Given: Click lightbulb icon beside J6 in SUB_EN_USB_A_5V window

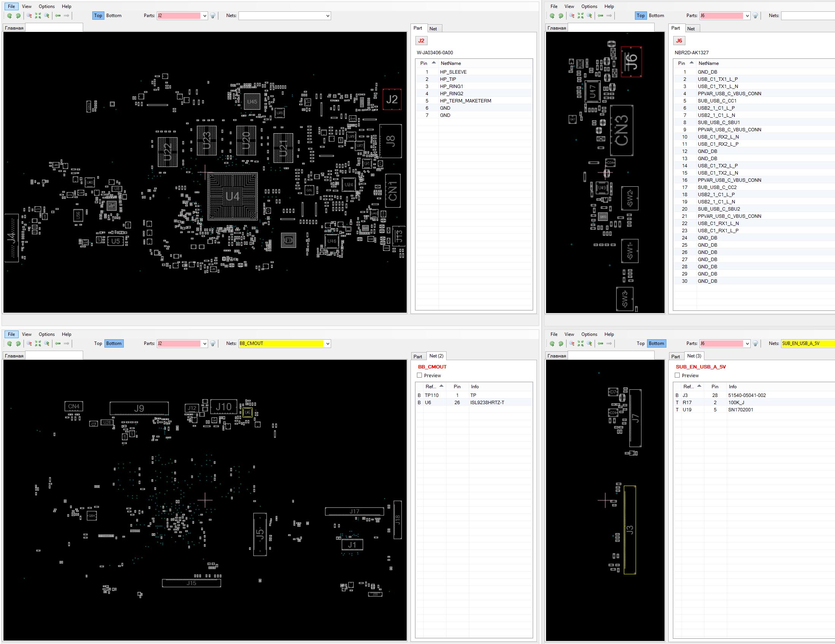Looking at the screenshot, I should click(755, 343).
